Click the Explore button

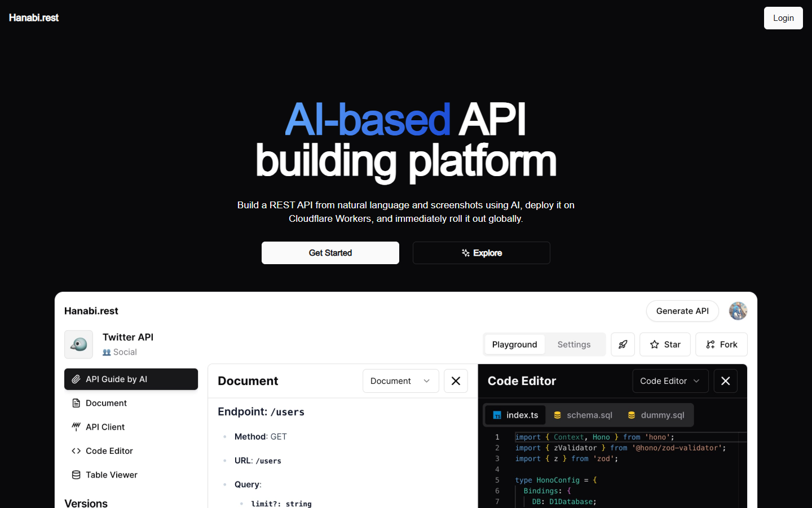pos(482,253)
